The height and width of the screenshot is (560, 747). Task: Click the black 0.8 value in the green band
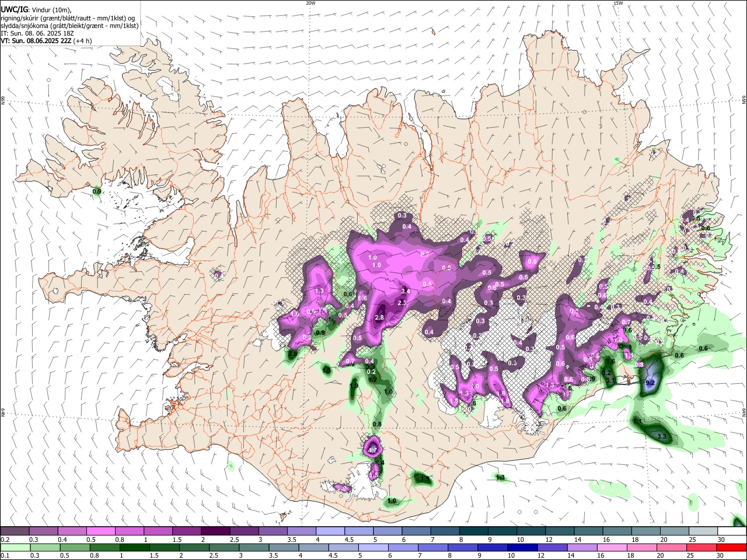(377, 424)
